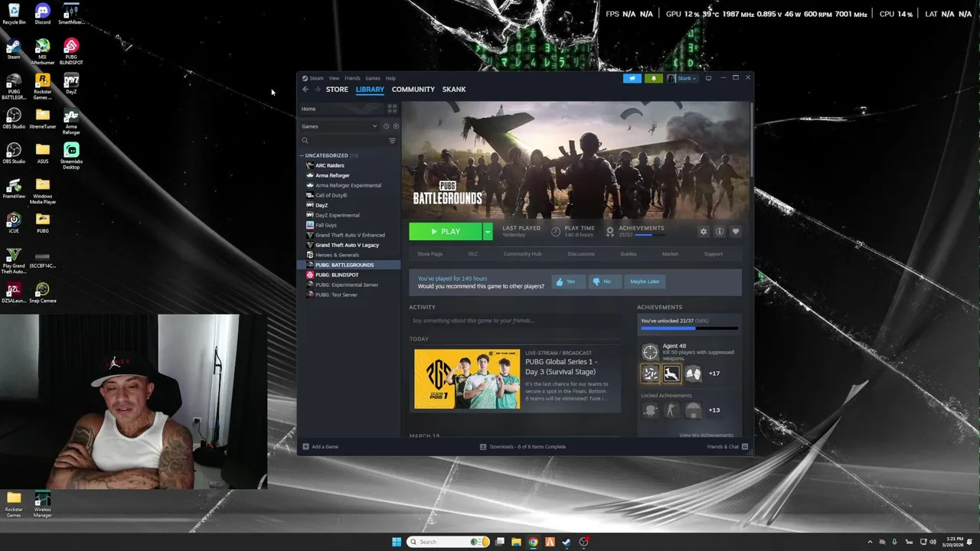The image size is (980, 551).
Task: Open the View menu
Action: pyautogui.click(x=334, y=78)
